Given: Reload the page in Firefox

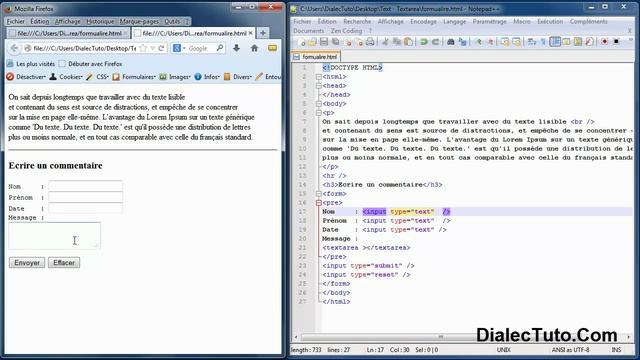Looking at the screenshot, I should 162,48.
